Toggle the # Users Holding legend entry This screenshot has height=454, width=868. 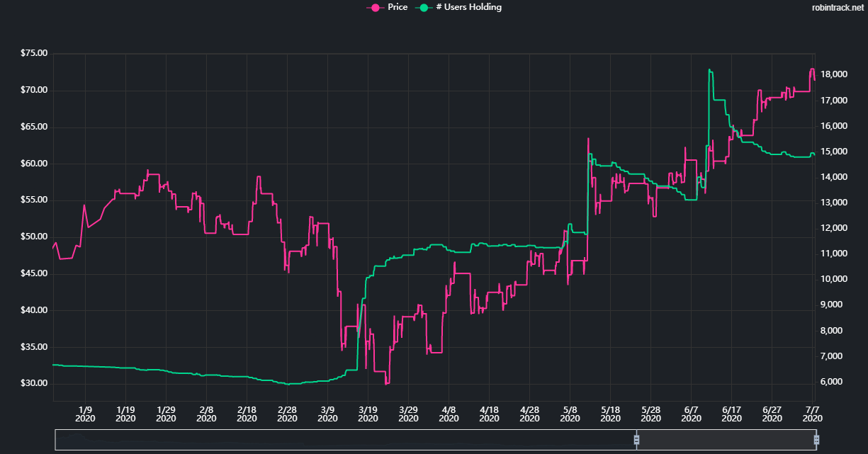coord(458,7)
